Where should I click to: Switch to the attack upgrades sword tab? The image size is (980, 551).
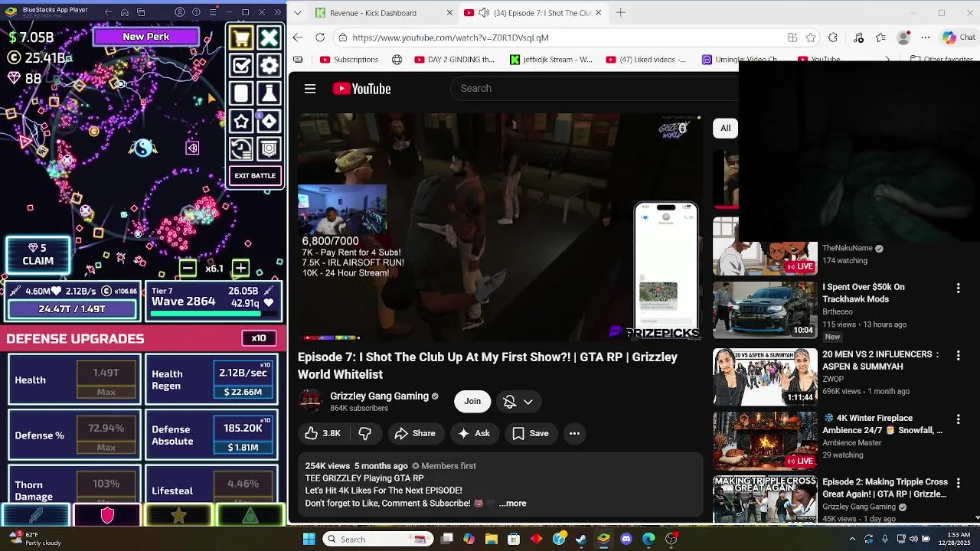[35, 516]
